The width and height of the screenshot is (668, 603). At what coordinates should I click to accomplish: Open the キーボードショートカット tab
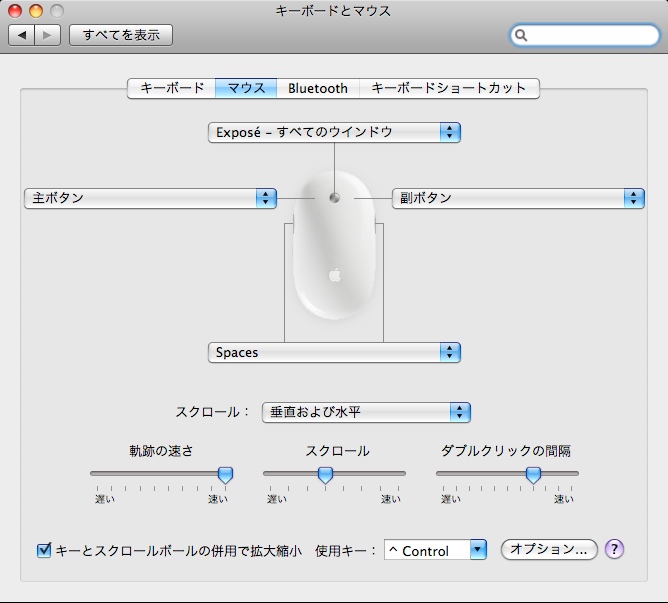point(449,88)
